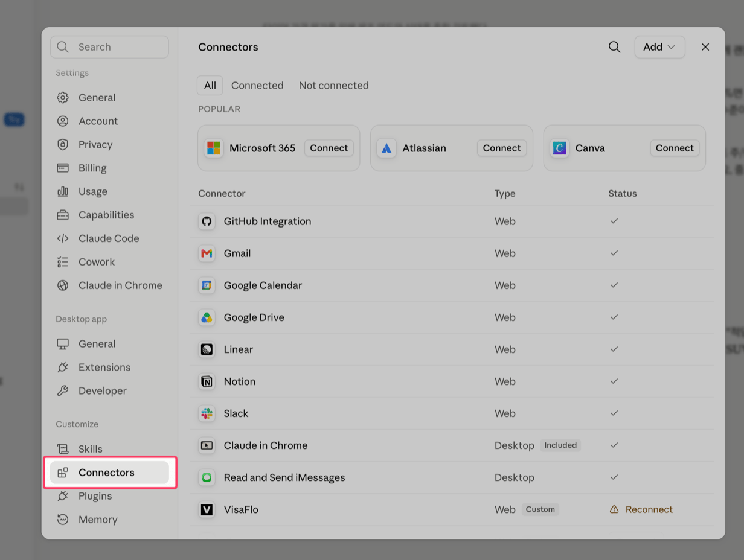Click the Skills scroll icon
The height and width of the screenshot is (560, 744).
(63, 448)
